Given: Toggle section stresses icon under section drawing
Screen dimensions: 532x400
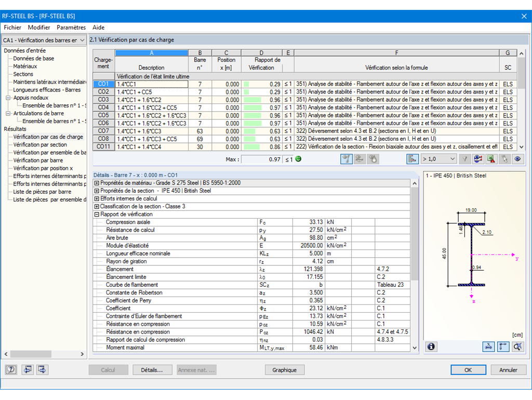Looking at the screenshot, I should click(488, 346).
